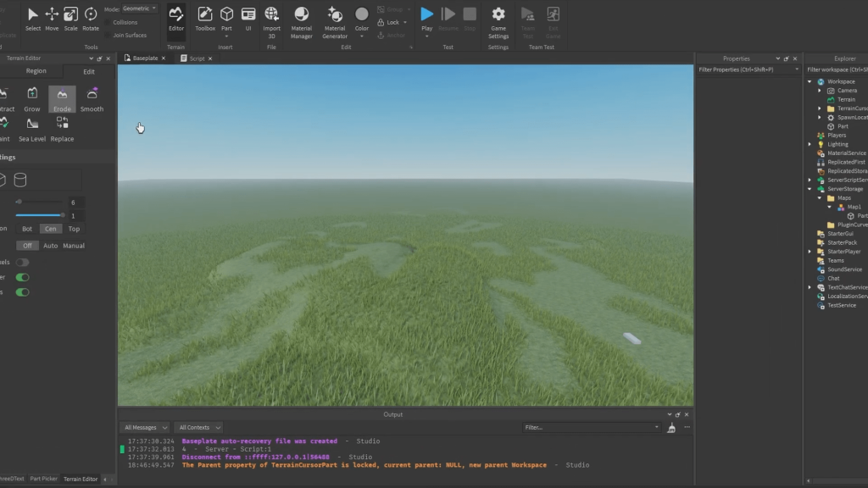Set pivot position to Cen
868x488 pixels.
(x=50, y=229)
